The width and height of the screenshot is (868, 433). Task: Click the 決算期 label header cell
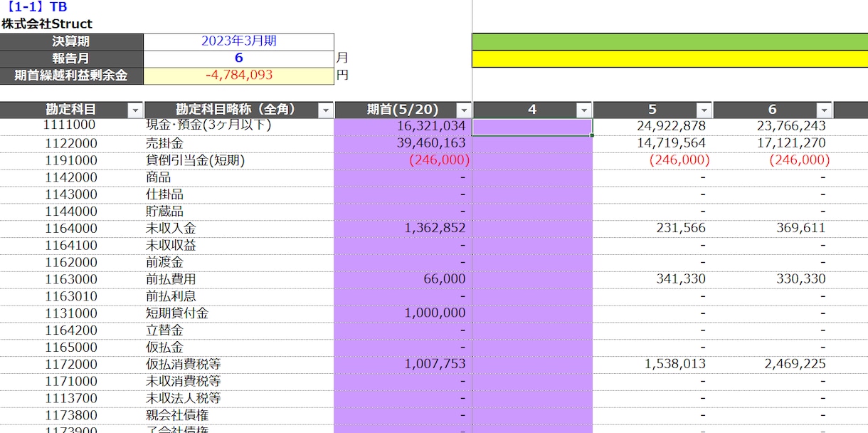pyautogui.click(x=71, y=41)
